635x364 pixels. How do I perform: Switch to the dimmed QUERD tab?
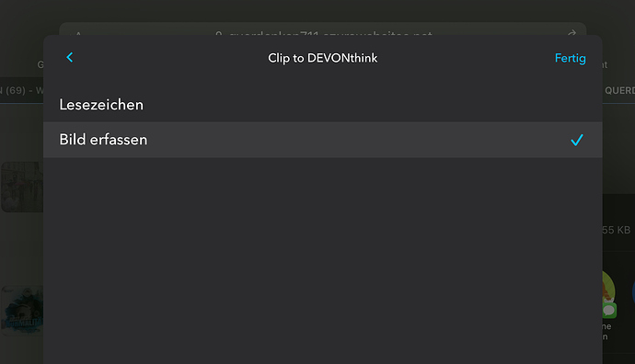619,90
